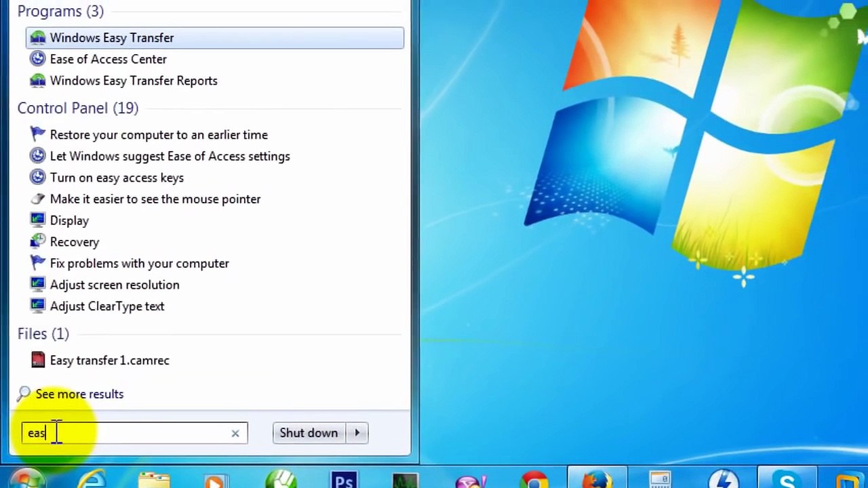Open Google Chrome from the taskbar

[x=534, y=479]
